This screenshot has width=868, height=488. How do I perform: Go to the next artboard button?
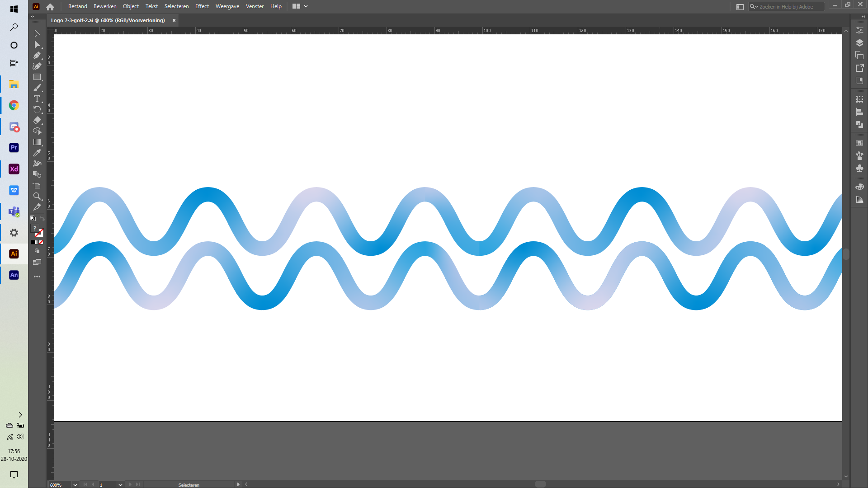pyautogui.click(x=130, y=484)
